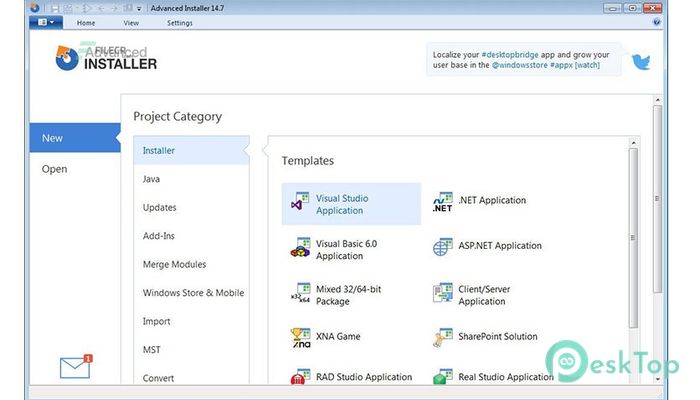Click the outer page scrollbar thumb
This screenshot has width=700, height=400.
tap(657, 199)
